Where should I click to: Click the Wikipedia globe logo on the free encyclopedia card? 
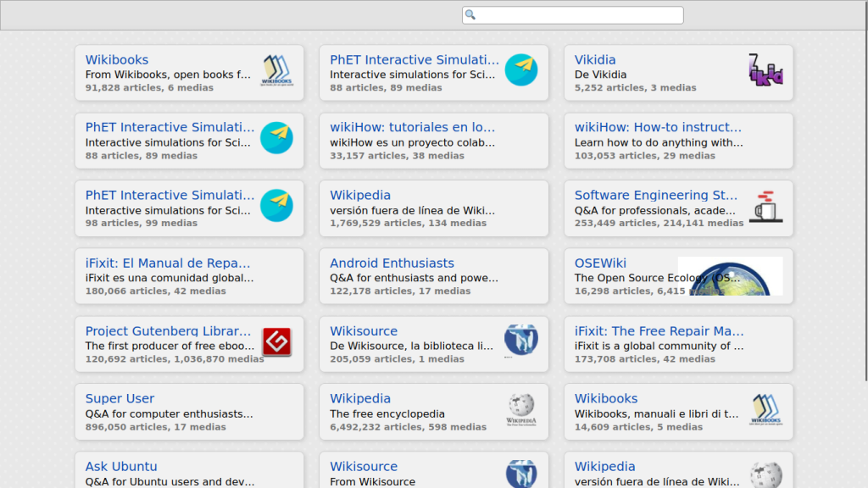pyautogui.click(x=521, y=409)
